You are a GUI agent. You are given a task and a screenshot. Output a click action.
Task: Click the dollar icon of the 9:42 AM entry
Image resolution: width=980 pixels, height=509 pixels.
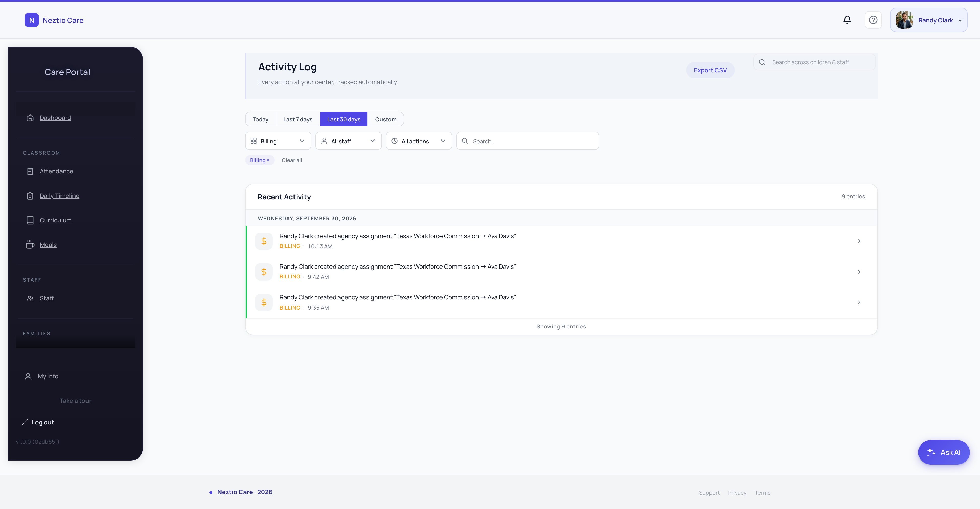264,272
